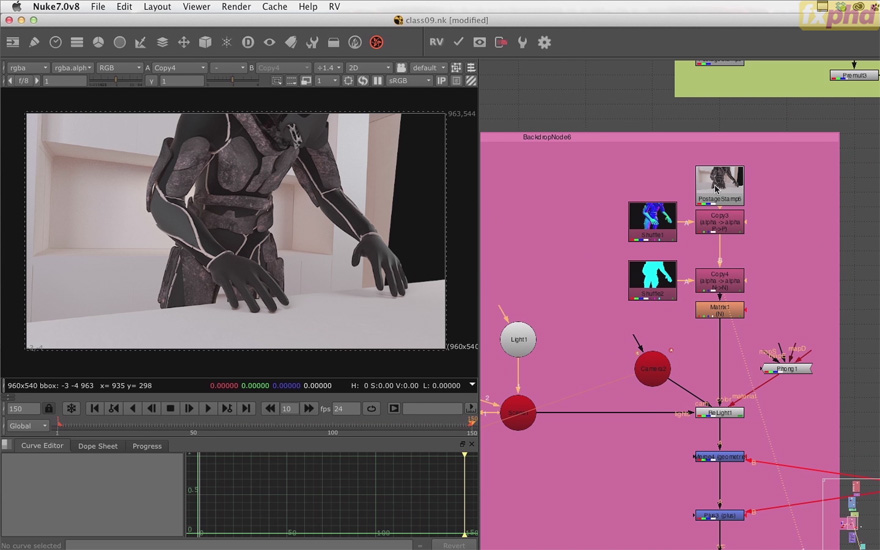The width and height of the screenshot is (880, 550).
Task: Open the Other nodes box icon
Action: [x=333, y=42]
